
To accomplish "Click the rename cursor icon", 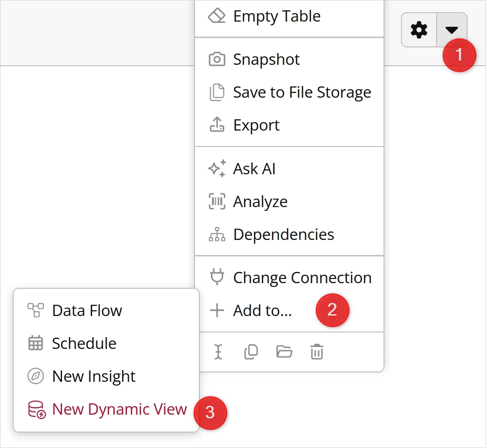I will (218, 352).
